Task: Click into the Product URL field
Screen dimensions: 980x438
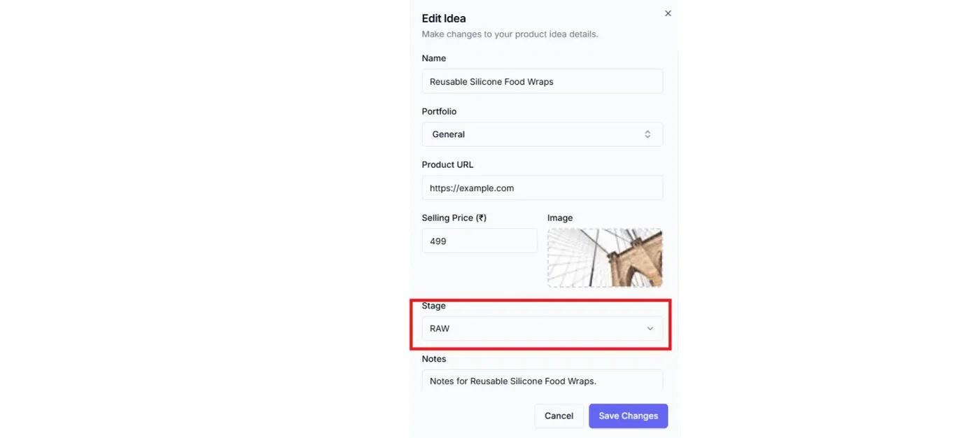Action: pyautogui.click(x=542, y=188)
